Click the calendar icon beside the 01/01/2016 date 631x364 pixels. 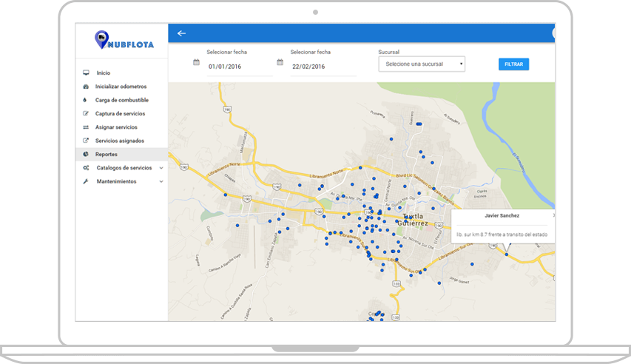pos(196,63)
